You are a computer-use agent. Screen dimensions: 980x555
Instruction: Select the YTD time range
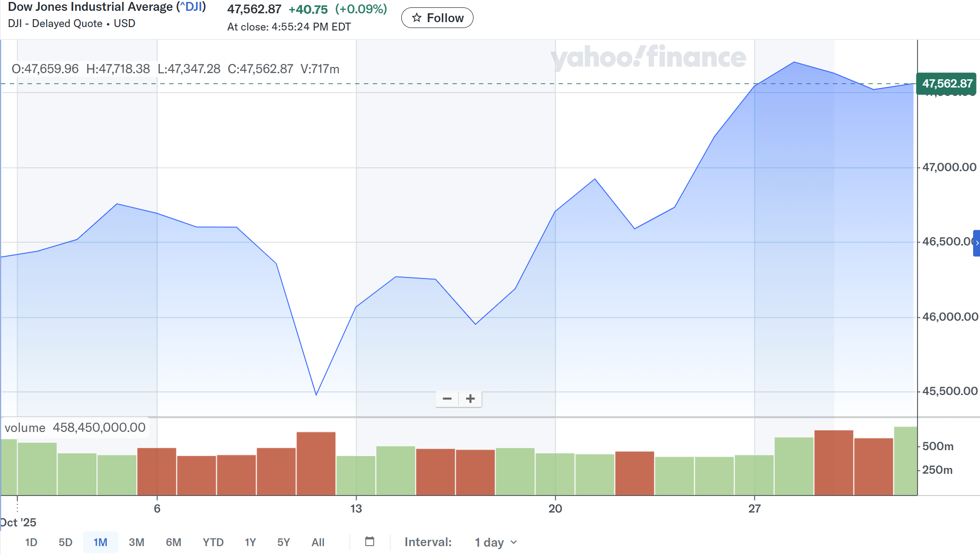(x=213, y=542)
